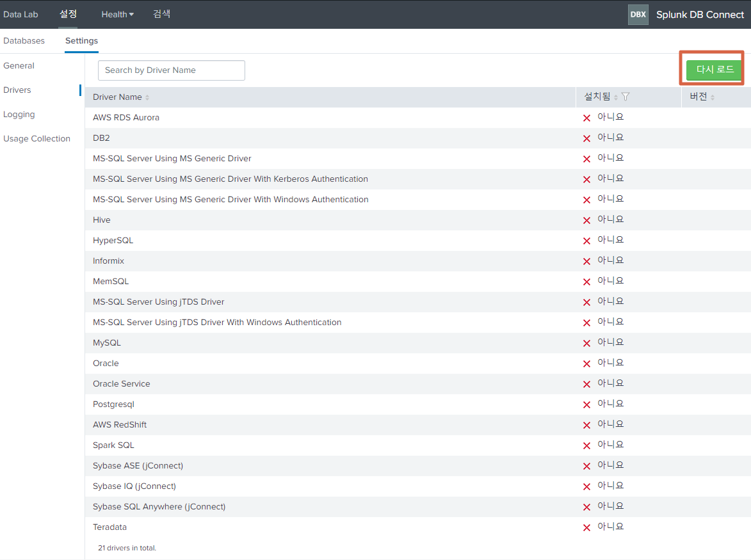
Task: Focus the Search by Driver Name field
Action: [172, 70]
